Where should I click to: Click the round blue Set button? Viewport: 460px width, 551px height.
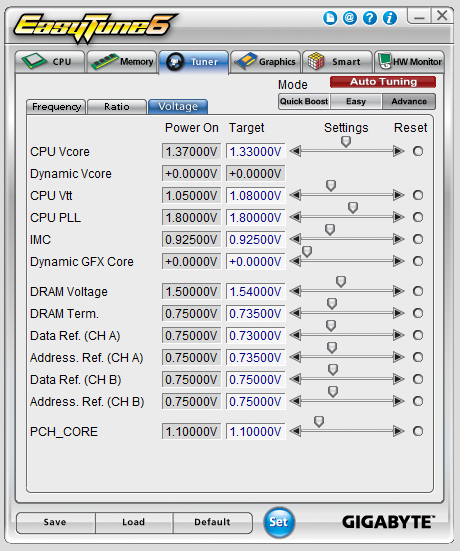click(x=279, y=522)
